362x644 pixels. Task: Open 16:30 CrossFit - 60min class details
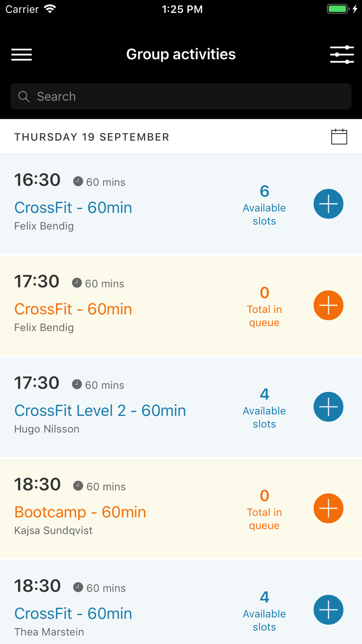[x=73, y=208]
